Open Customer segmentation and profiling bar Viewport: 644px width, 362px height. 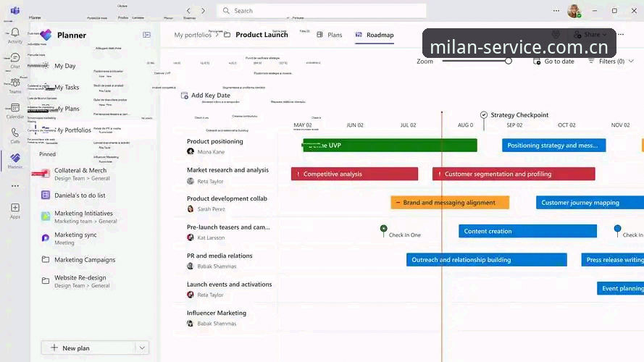514,174
